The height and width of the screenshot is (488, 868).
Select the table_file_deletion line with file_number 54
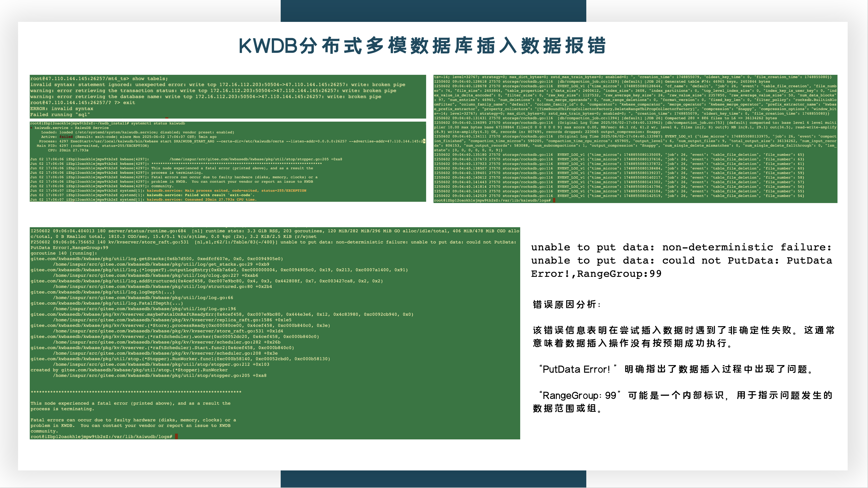tap(619, 196)
